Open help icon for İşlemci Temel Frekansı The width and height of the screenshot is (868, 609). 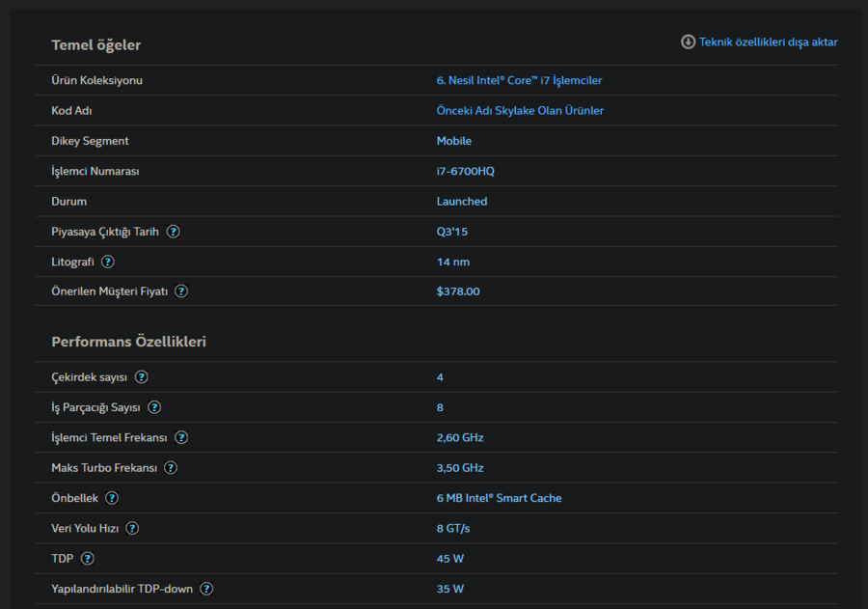pos(181,438)
